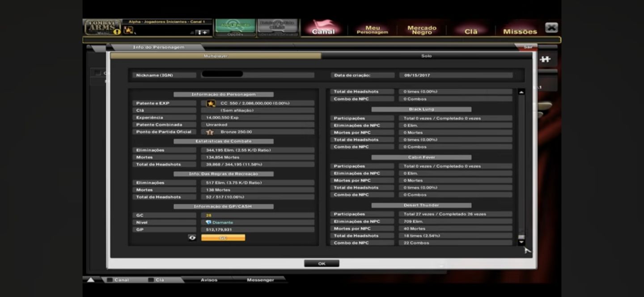Expand the chat panel with the up triangle
Screen dimensions: 644x297
point(90,280)
